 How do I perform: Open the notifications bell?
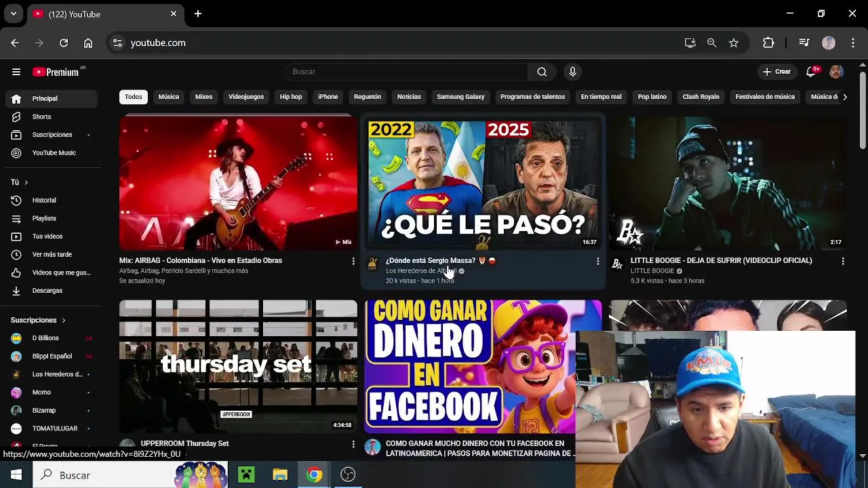[x=811, y=72]
